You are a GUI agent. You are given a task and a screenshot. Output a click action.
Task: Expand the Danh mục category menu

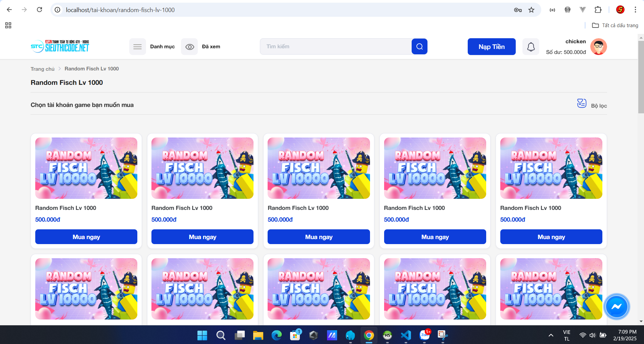(138, 47)
